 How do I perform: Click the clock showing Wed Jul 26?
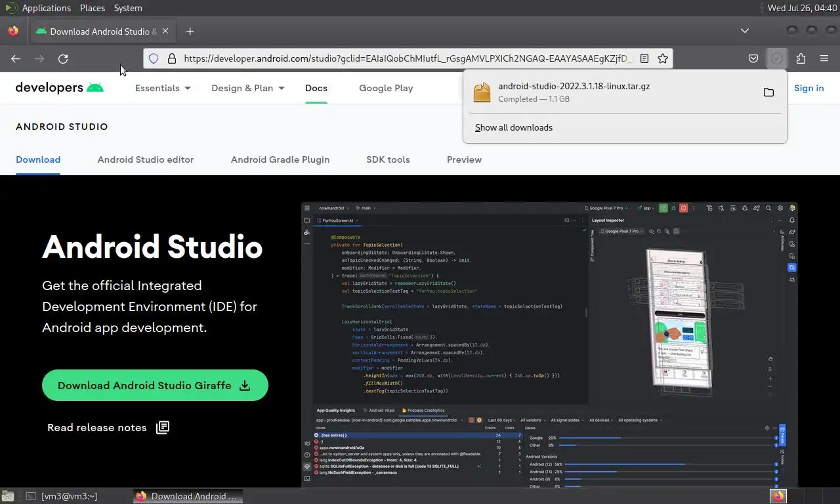click(803, 8)
